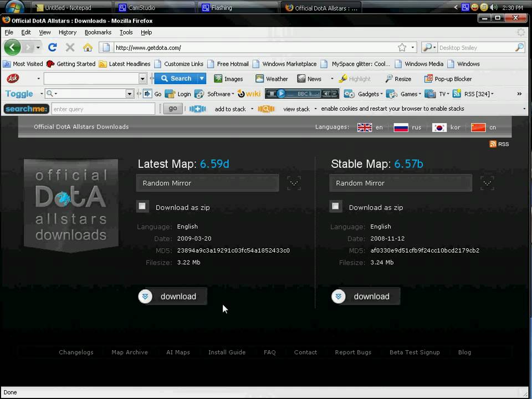
Task: Open the Install Guide link
Action: (x=227, y=352)
